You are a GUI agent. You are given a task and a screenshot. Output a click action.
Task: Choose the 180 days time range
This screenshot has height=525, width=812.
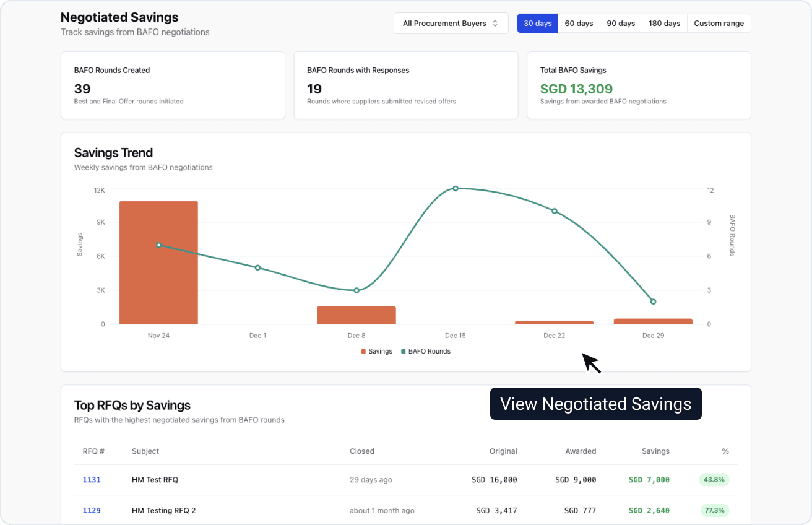[x=664, y=23]
